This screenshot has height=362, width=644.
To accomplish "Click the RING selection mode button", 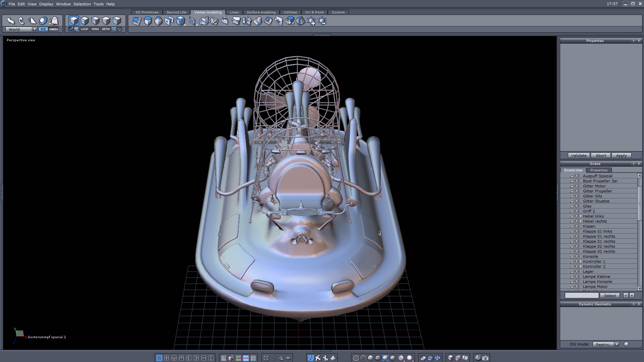I will [95, 29].
